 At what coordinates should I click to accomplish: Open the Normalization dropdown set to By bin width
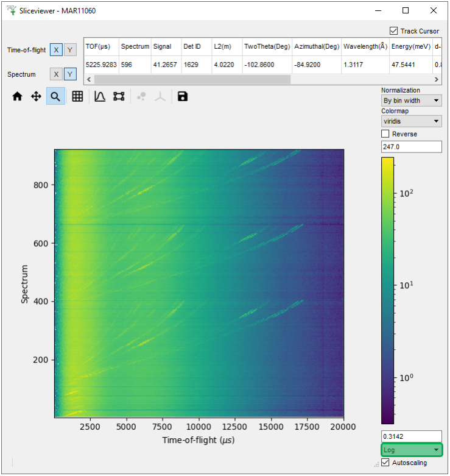(411, 101)
